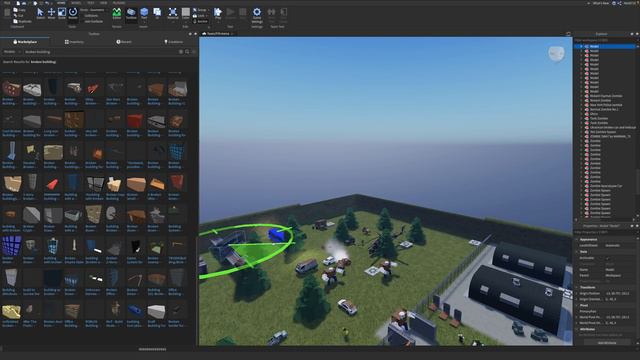Collapse the Appearance properties section

click(577, 240)
